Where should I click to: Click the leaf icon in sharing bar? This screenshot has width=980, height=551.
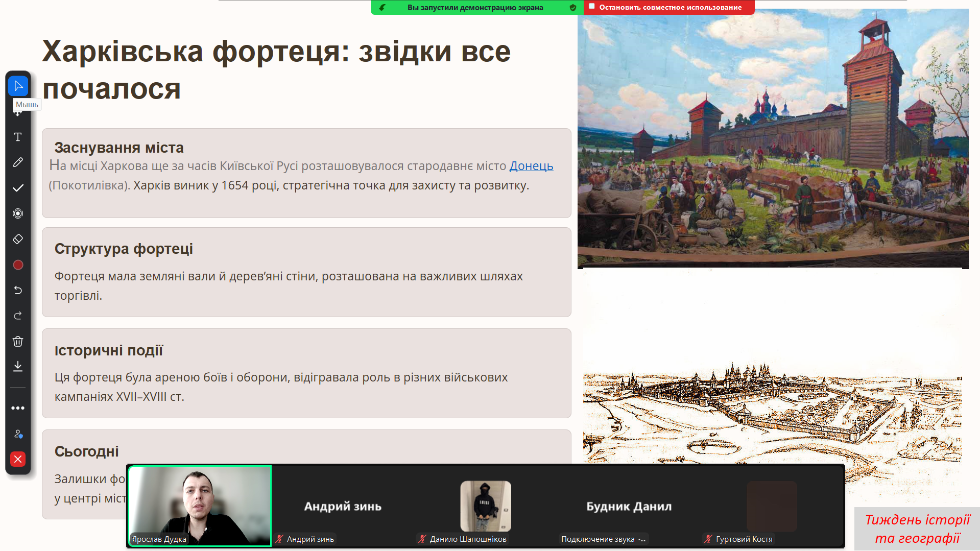tap(382, 8)
